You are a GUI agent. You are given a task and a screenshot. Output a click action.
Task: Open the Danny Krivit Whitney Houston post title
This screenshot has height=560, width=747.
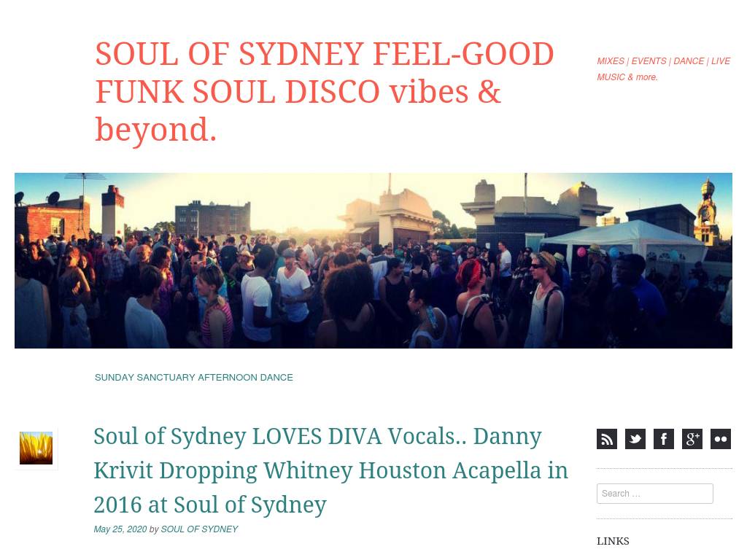pyautogui.click(x=330, y=470)
